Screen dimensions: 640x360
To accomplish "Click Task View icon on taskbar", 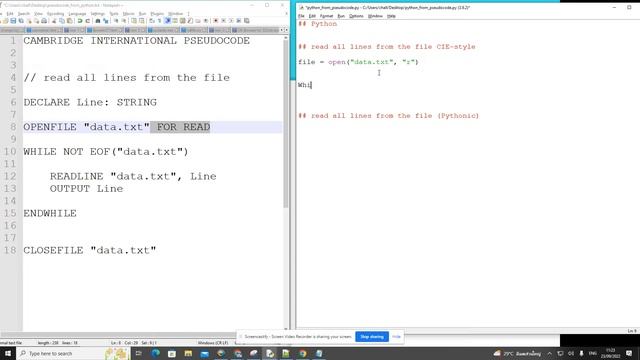I will (138, 353).
